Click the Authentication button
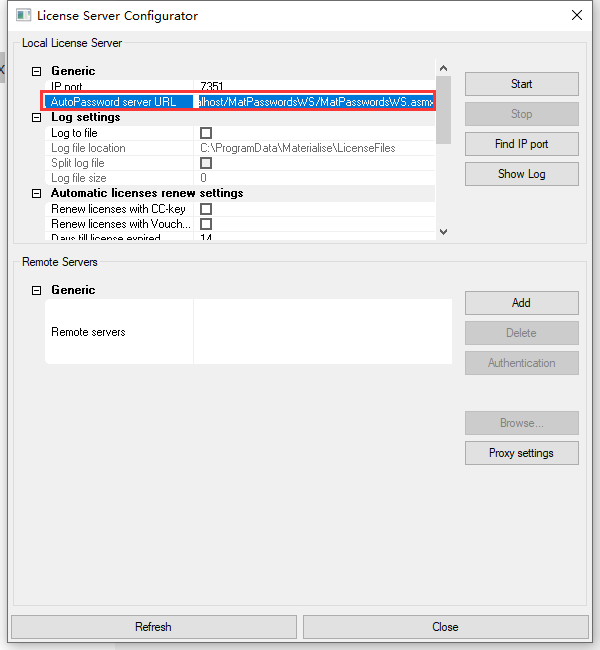 [x=522, y=363]
